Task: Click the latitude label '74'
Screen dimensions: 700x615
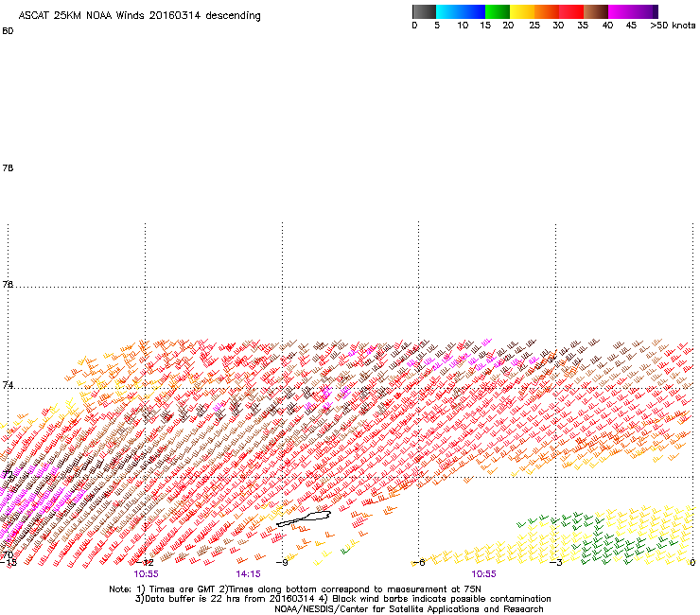Action: [8, 385]
